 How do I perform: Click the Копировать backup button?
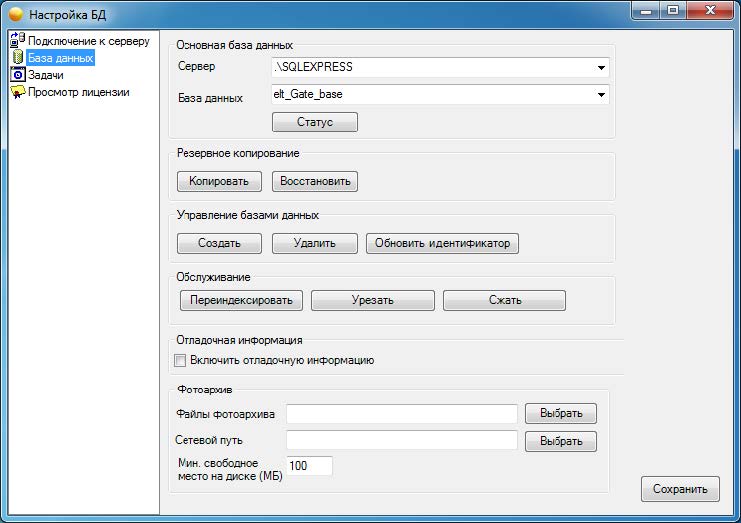coord(219,182)
